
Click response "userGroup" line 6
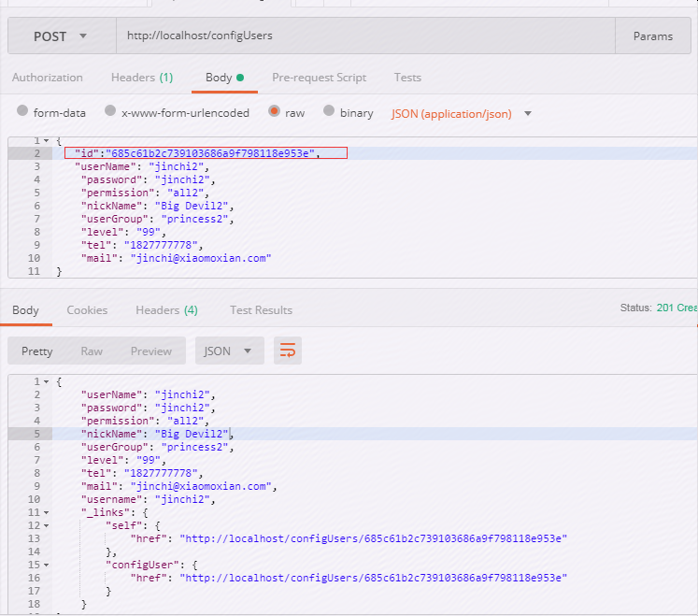[x=158, y=447]
